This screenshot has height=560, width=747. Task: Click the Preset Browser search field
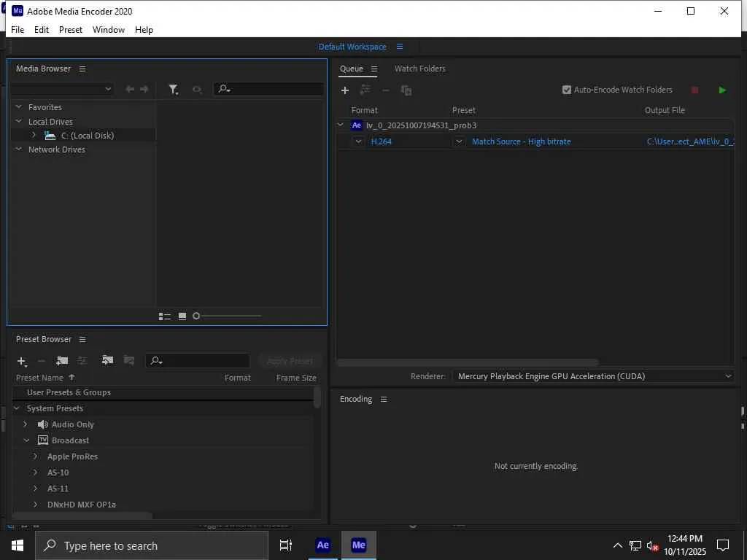click(198, 361)
